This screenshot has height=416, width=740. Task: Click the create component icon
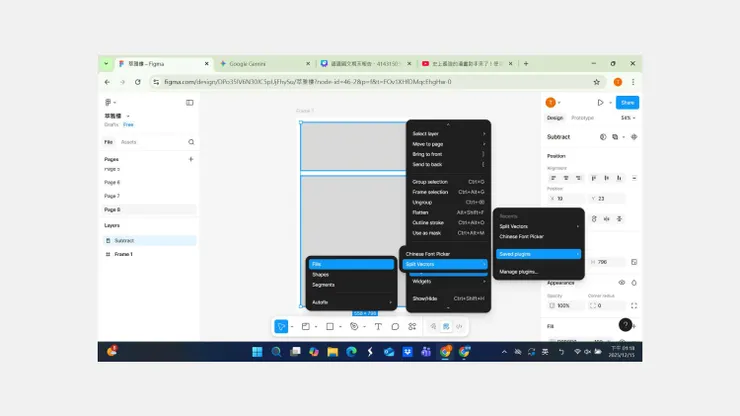(634, 137)
